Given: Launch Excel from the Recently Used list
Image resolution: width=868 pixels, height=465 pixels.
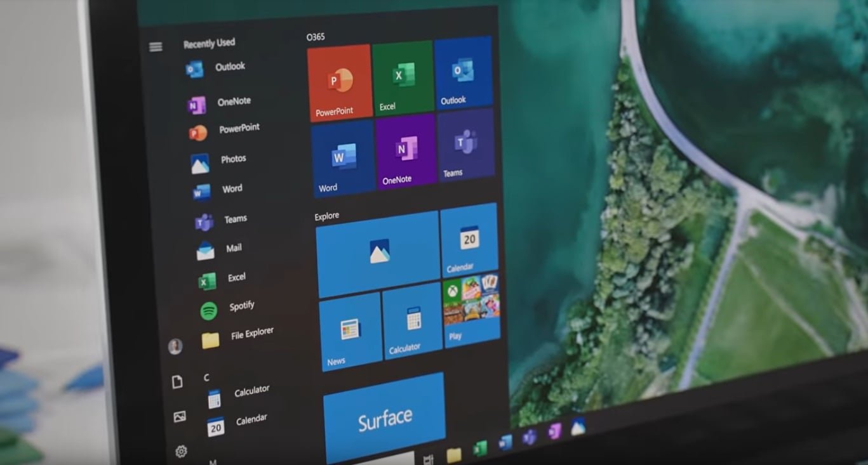Looking at the screenshot, I should 222,279.
